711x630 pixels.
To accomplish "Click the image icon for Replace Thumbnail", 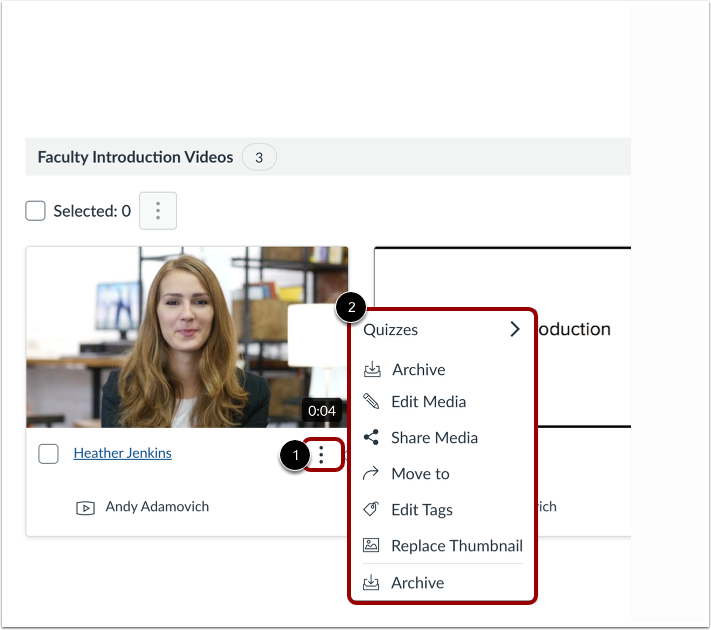I will 371,545.
